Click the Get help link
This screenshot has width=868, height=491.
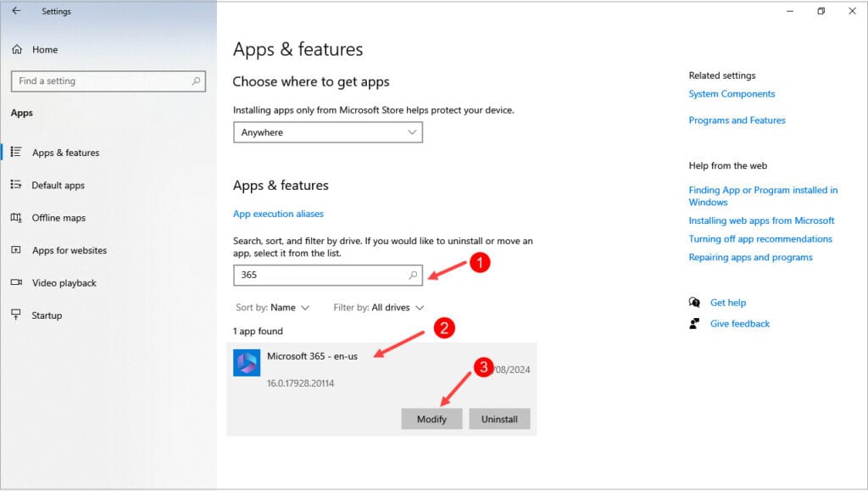(x=727, y=303)
